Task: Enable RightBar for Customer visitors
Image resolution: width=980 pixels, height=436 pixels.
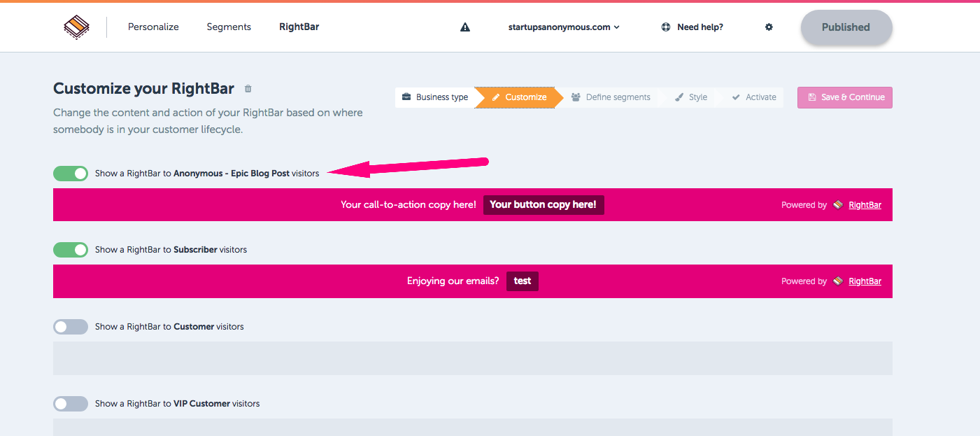Action: (x=71, y=327)
